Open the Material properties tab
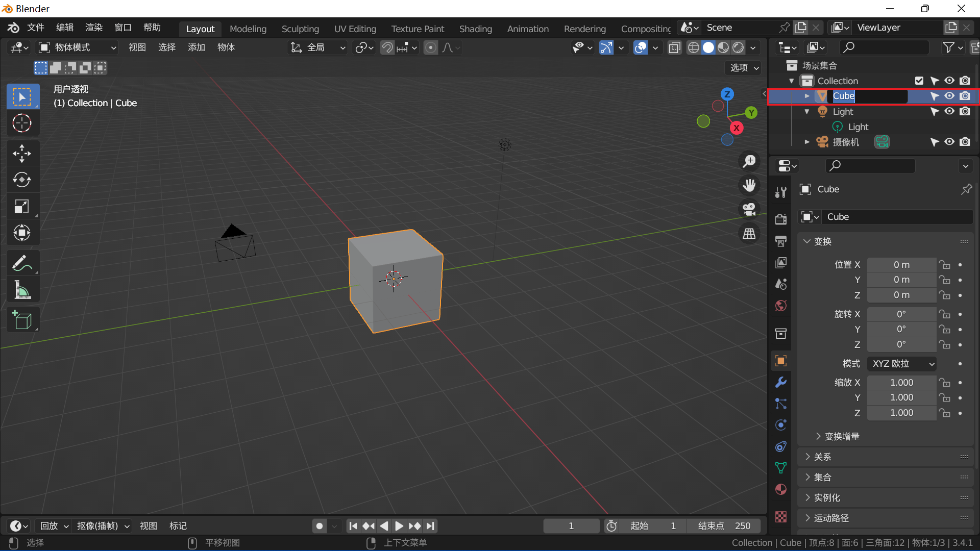 tap(781, 489)
